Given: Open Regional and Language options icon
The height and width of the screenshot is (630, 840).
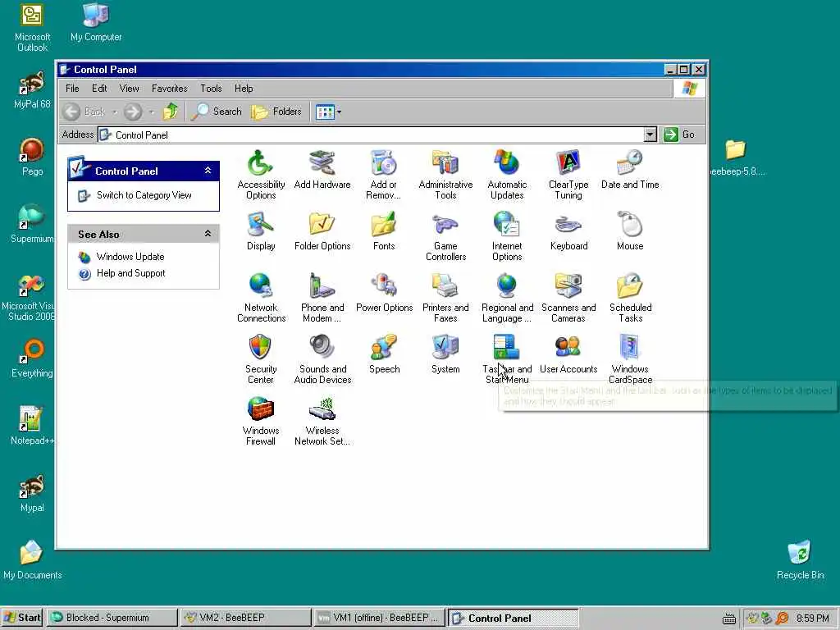Looking at the screenshot, I should [x=507, y=298].
